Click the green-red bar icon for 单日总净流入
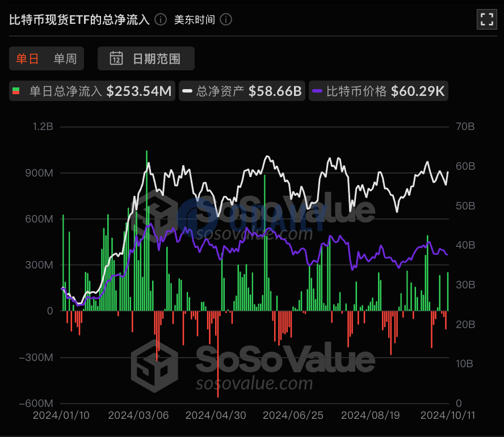The image size is (504, 437). point(17,91)
